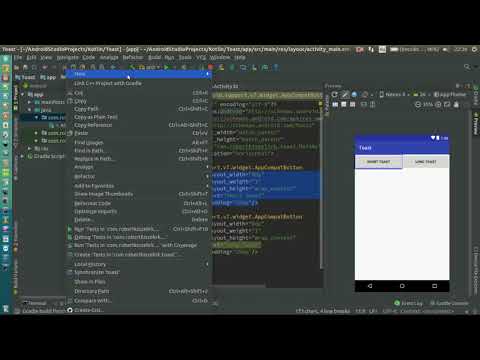Choose Delete from the context menu

click(x=138, y=220)
